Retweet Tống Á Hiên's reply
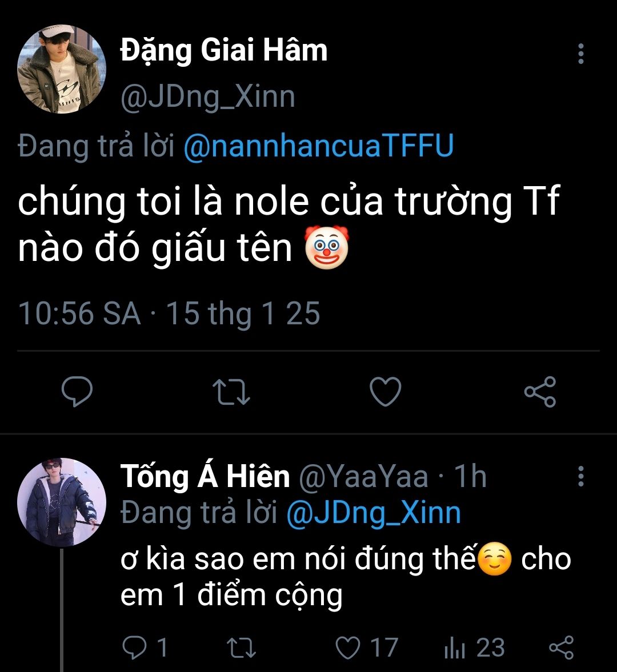 coord(242,647)
